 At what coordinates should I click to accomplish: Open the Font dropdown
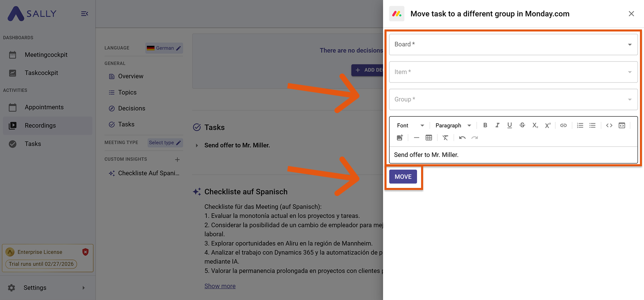410,125
